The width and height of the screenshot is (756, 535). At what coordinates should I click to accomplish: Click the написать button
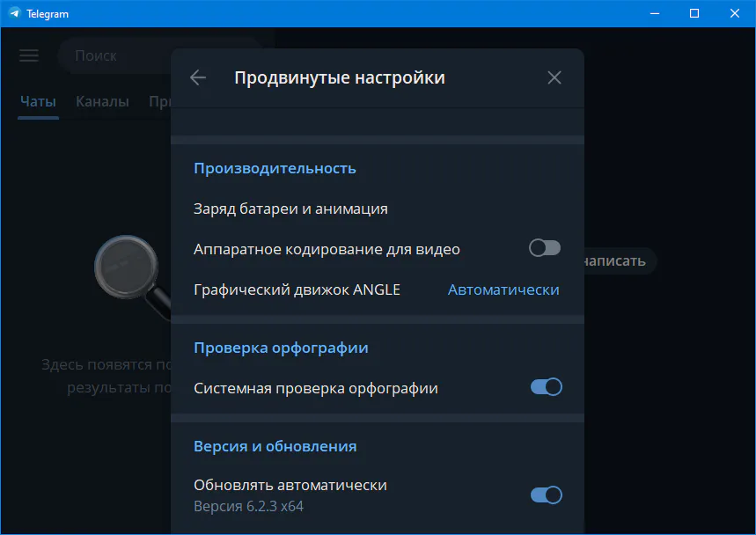pos(616,260)
